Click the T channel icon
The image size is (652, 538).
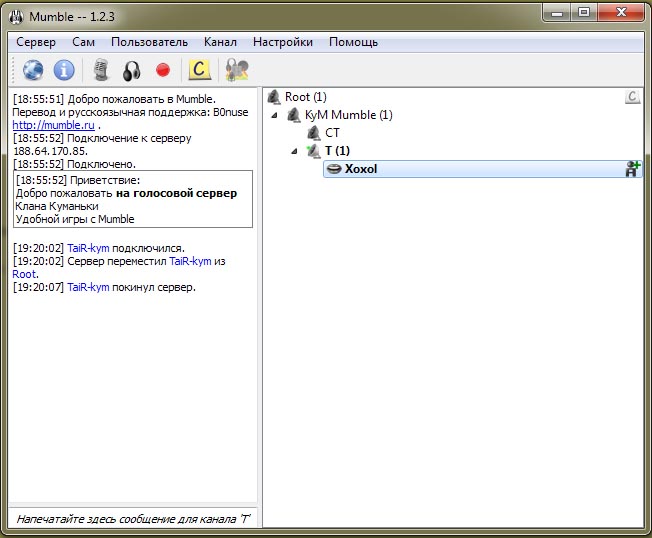(313, 151)
